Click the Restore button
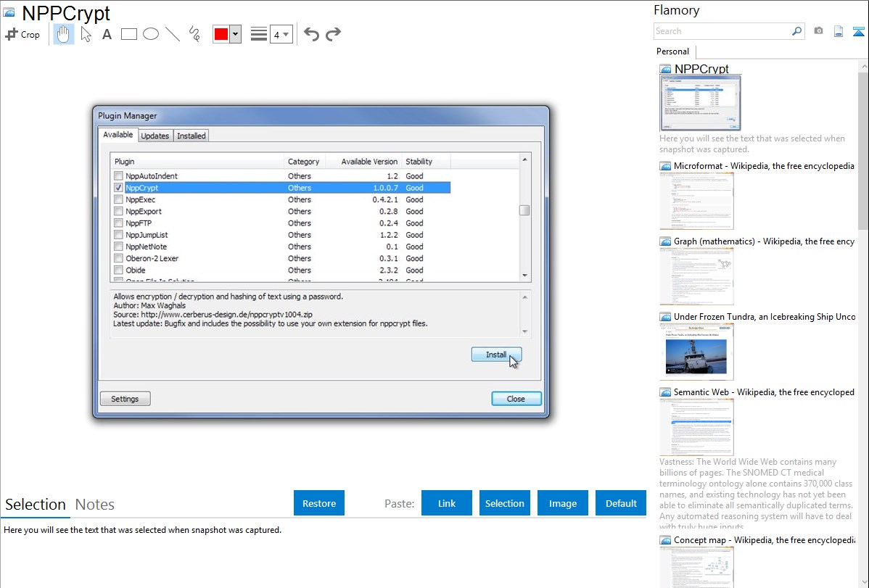869x588 pixels. (319, 503)
